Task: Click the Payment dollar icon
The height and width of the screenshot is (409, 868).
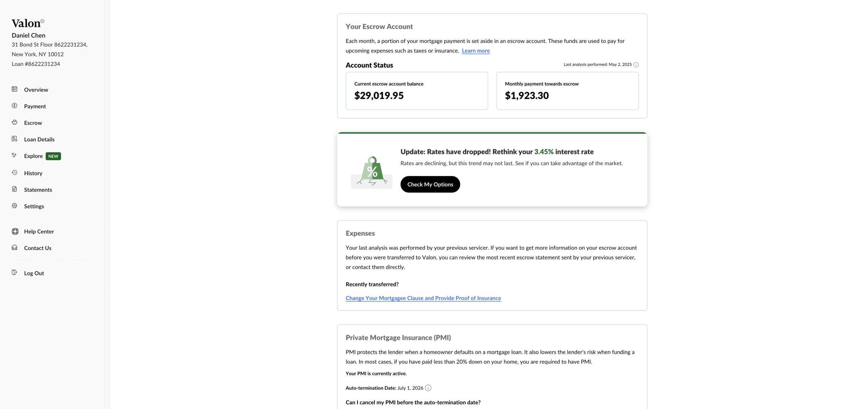Action: (15, 106)
